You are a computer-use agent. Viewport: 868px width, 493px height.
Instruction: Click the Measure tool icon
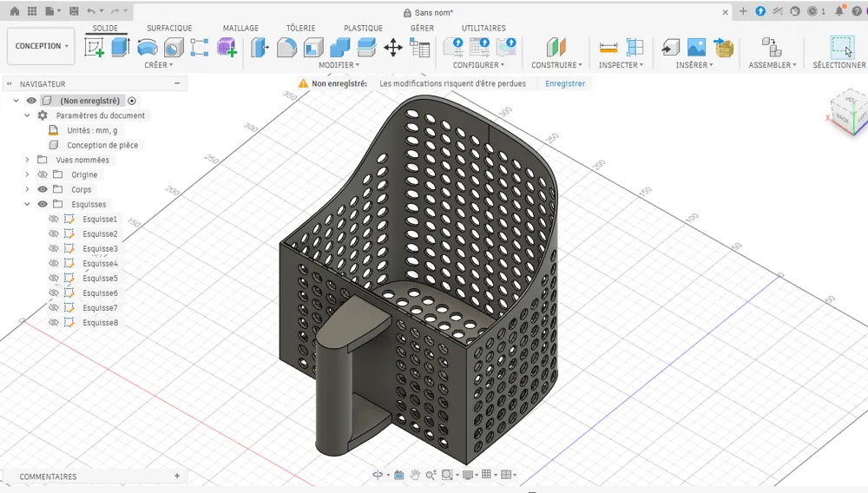tap(608, 48)
